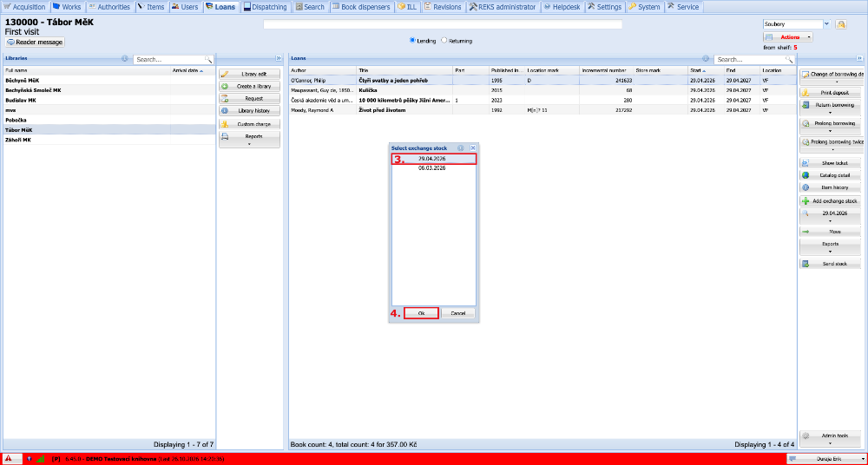Select loan row Život před životem

tap(542, 110)
